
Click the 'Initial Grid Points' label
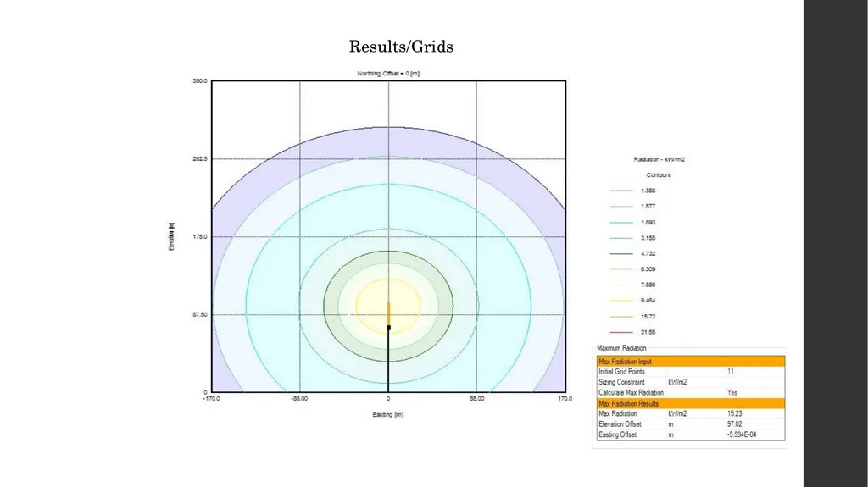point(621,372)
